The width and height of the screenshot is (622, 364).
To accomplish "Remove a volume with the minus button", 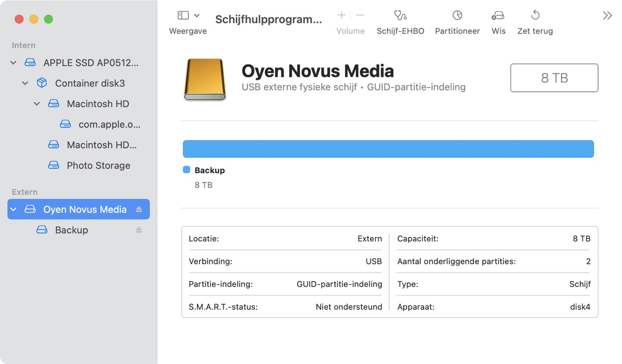I will [360, 16].
